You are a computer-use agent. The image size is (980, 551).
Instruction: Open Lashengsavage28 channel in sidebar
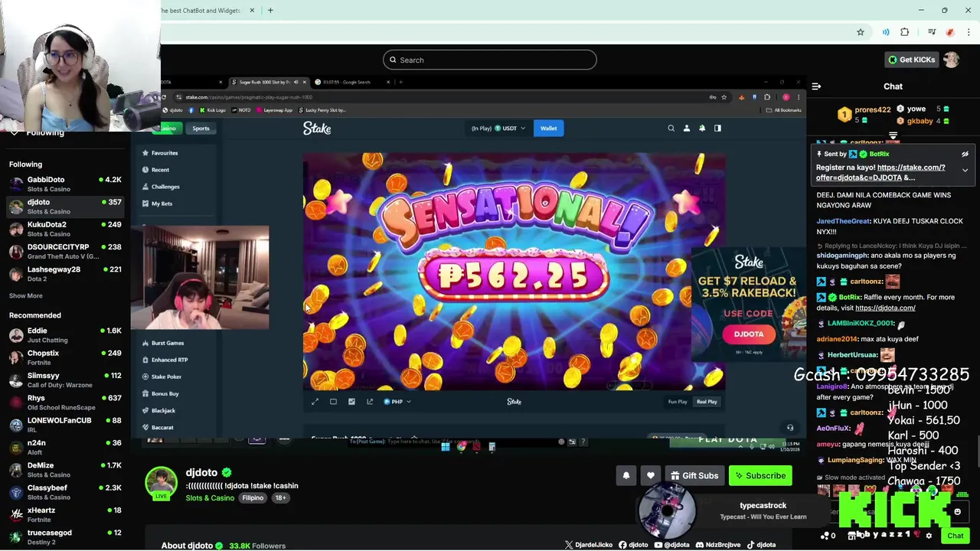click(65, 273)
